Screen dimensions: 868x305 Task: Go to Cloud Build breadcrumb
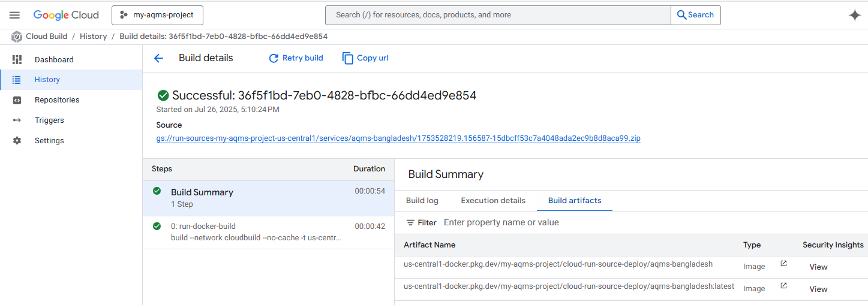coord(46,37)
